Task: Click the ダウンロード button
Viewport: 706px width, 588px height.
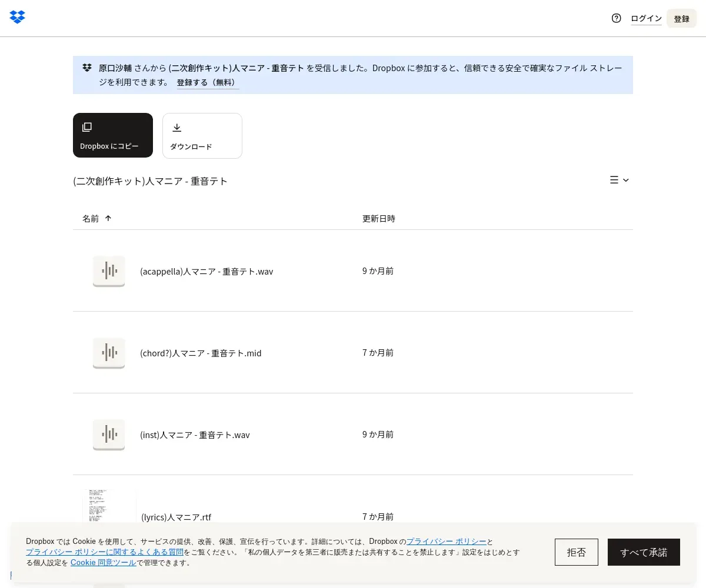Action: click(202, 136)
